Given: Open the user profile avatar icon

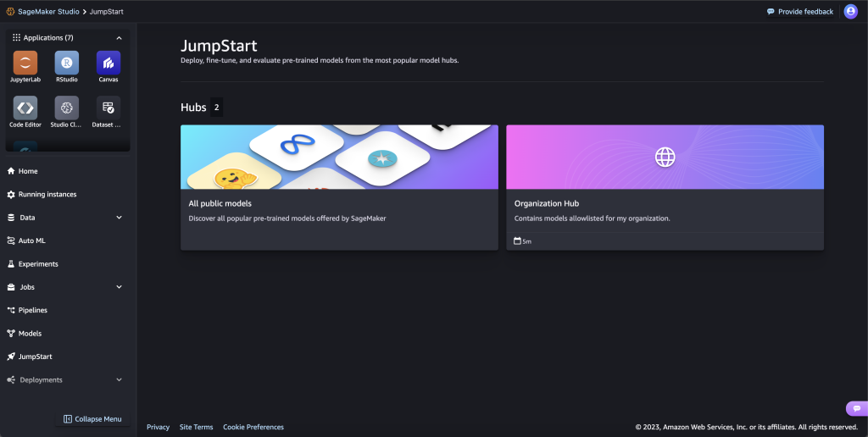Looking at the screenshot, I should pos(850,12).
